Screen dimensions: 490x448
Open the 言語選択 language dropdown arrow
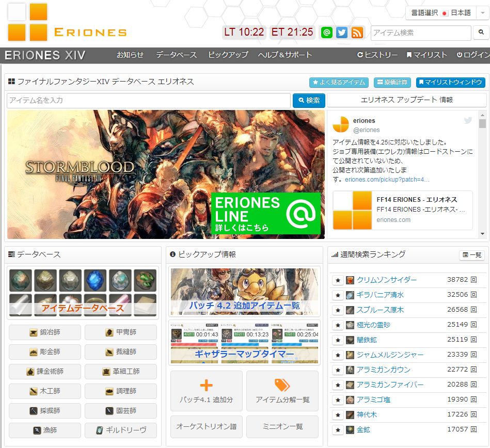pos(482,13)
